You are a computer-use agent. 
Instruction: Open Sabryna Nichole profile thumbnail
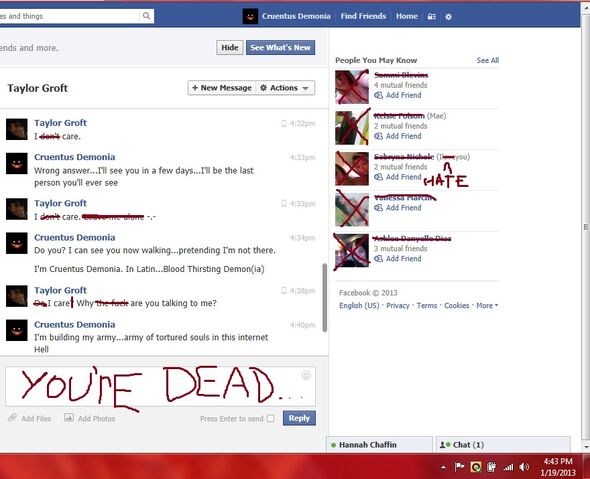(352, 169)
